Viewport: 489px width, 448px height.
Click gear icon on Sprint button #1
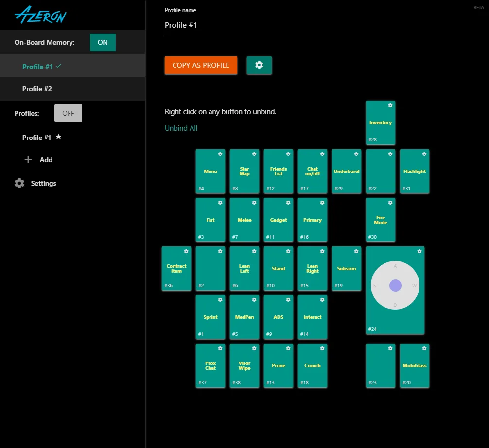(220, 300)
